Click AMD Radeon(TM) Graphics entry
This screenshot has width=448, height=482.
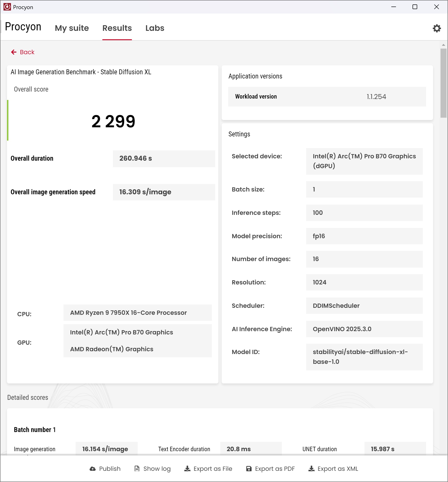click(x=112, y=349)
